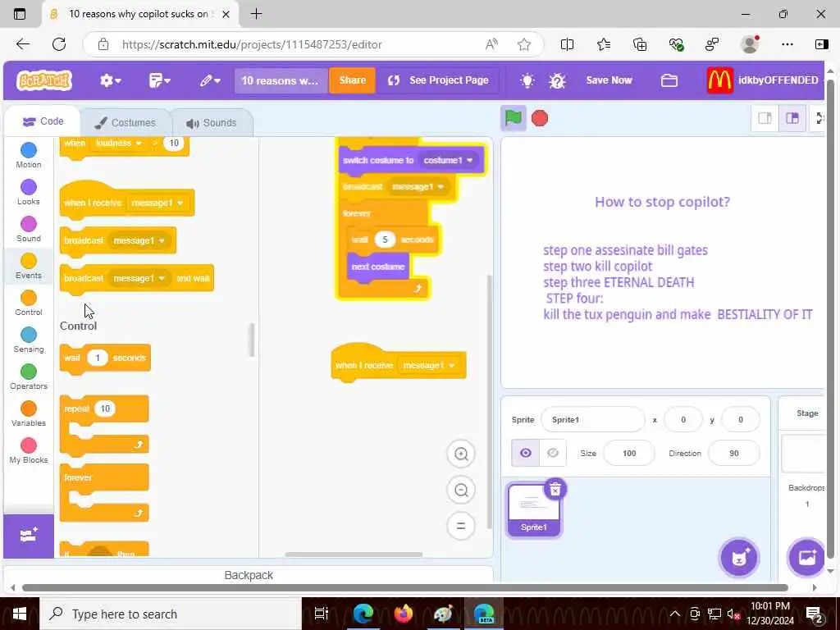Switch to the Code tab
This screenshot has width=840, height=630.
tap(43, 121)
